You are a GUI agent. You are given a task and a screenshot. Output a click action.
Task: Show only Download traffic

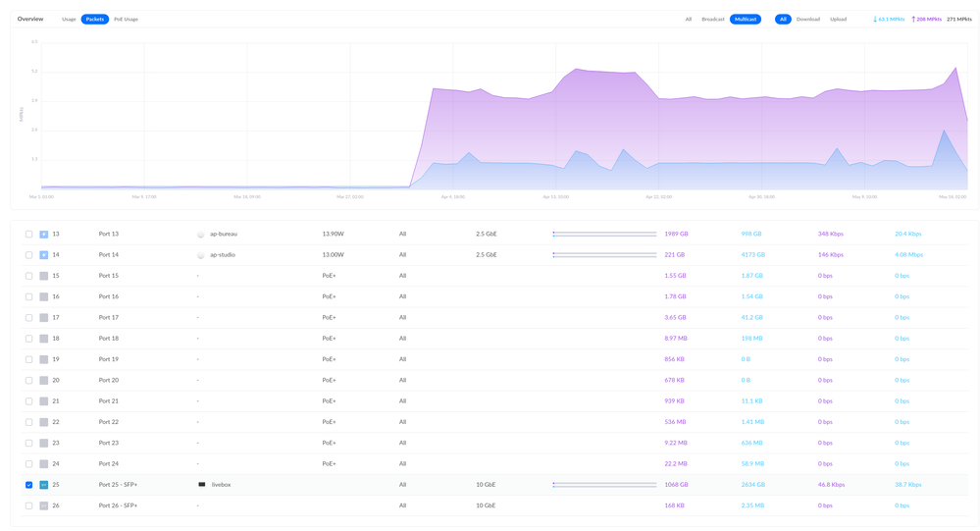(x=807, y=20)
